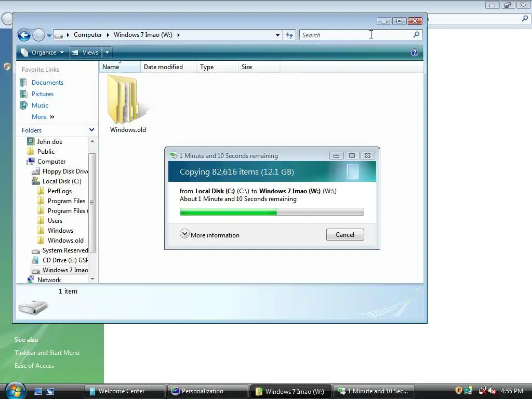This screenshot has width=532, height=399.
Task: Minimize the copy progress dialog
Action: [x=336, y=156]
